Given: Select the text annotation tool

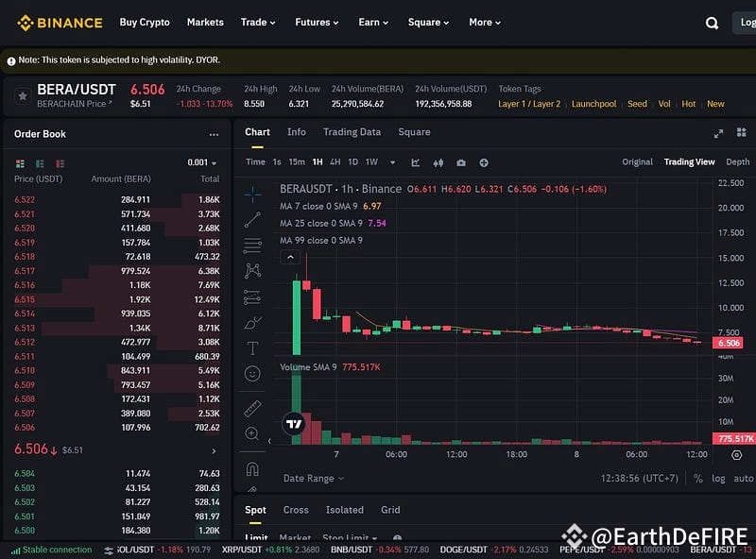Looking at the screenshot, I should pos(252,347).
